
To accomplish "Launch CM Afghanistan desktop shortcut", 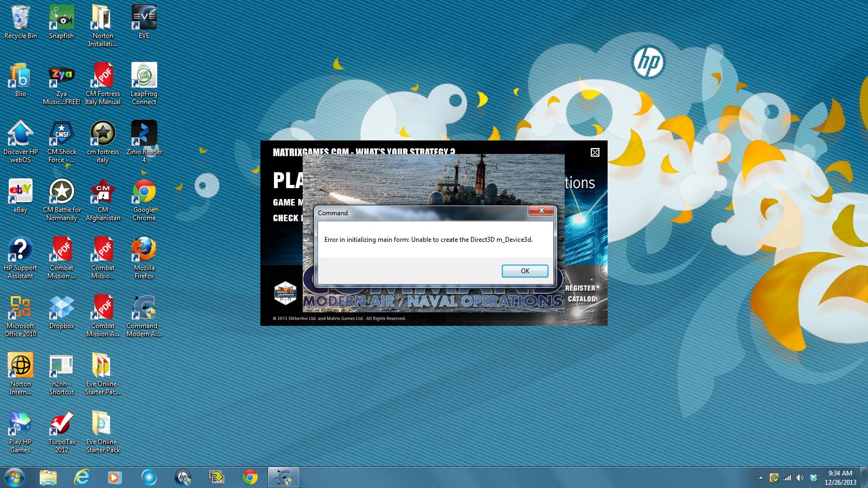I will (x=103, y=200).
